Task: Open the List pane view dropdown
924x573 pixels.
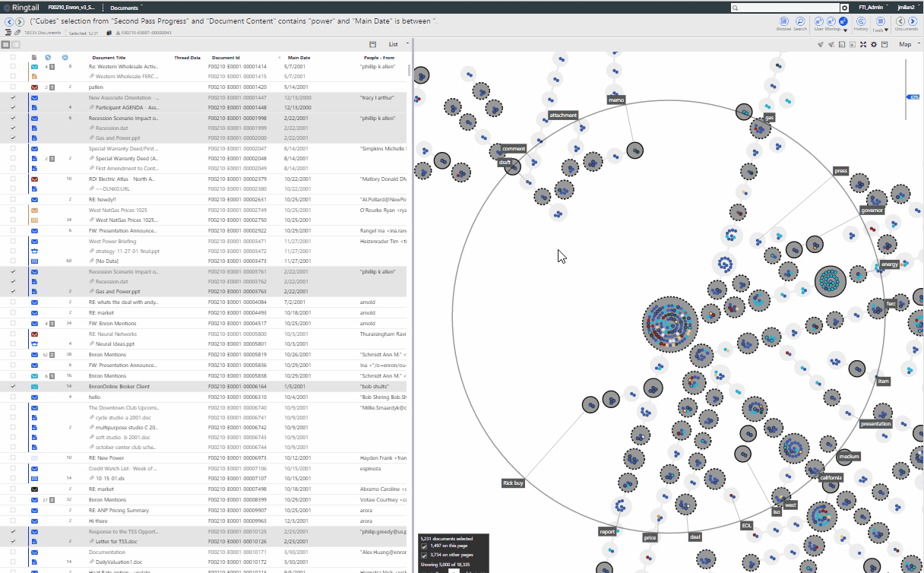Action: click(398, 45)
